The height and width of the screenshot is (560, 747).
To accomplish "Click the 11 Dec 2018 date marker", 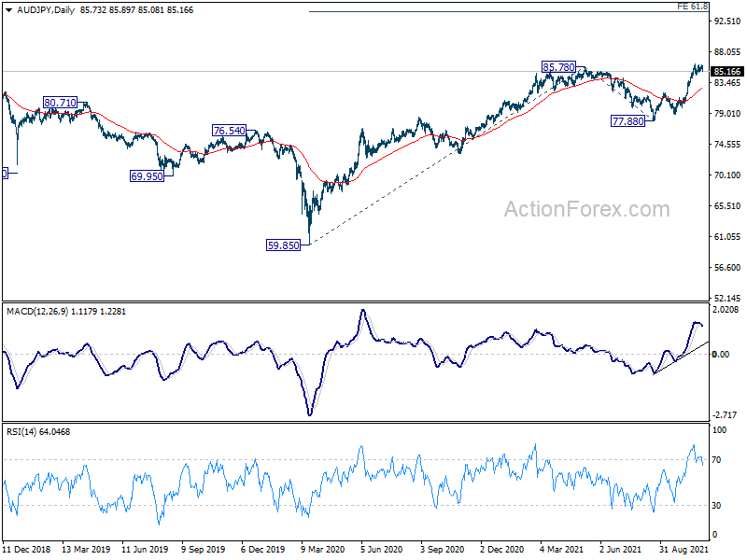I will click(x=29, y=551).
